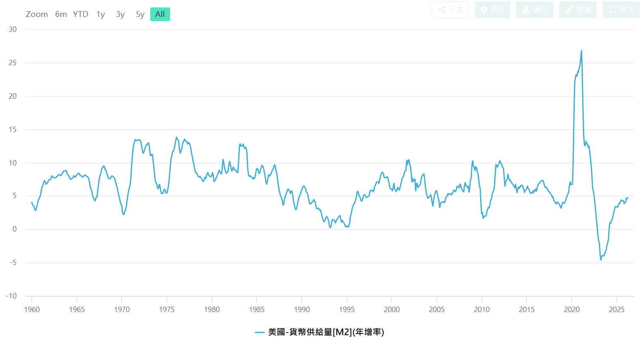Expand chart with the 放大 button
The width and height of the screenshot is (644, 343).
click(621, 9)
